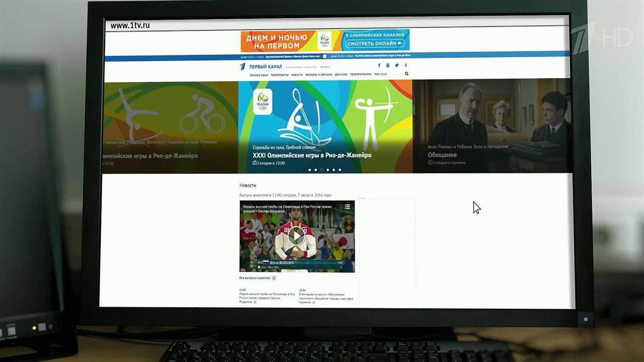The width and height of the screenshot is (644, 362).
Task: Click the Новости section heading
Action: [x=248, y=186]
